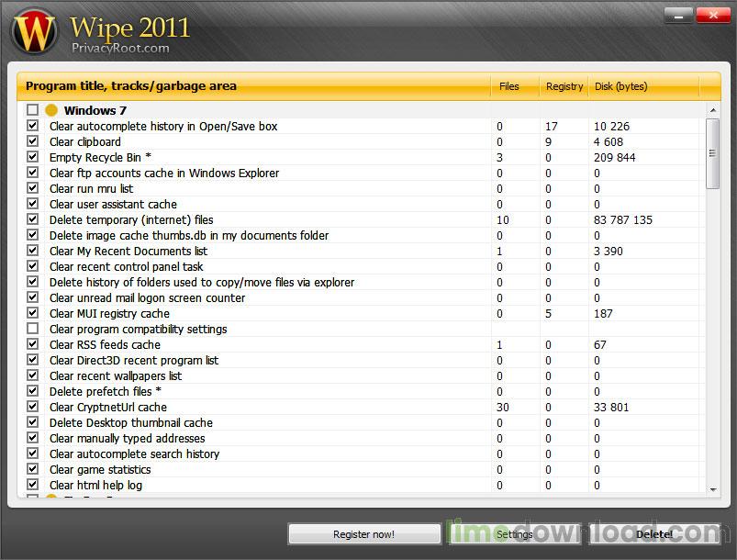This screenshot has width=737, height=560.
Task: Uncheck the Clear clipboard checkbox
Action: pyautogui.click(x=32, y=141)
